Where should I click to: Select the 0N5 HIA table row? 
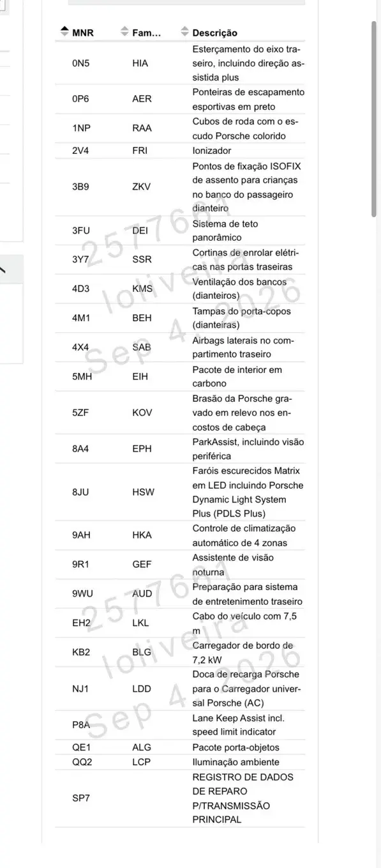coord(180,63)
